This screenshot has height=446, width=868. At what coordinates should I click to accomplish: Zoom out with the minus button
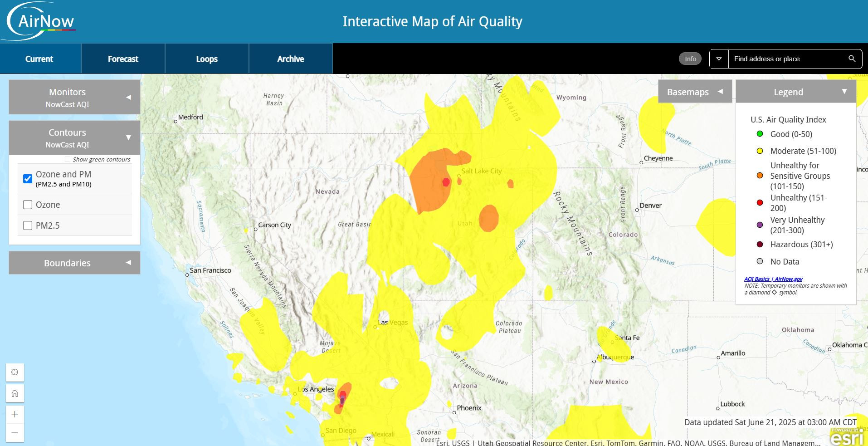coord(15,432)
